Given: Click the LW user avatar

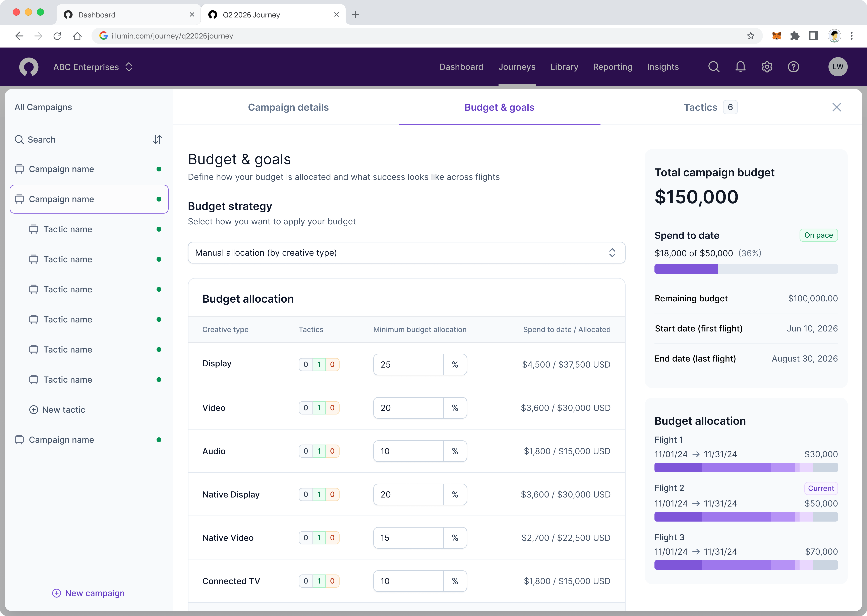Looking at the screenshot, I should tap(838, 67).
